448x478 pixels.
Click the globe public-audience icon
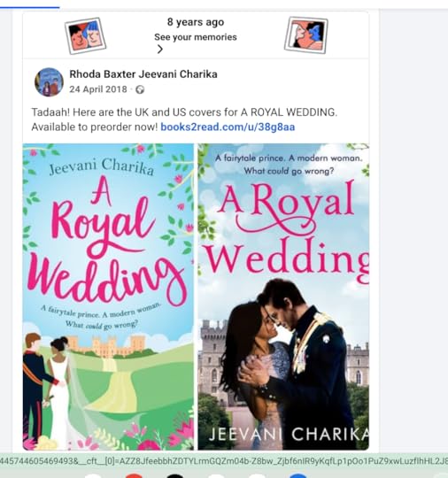click(x=140, y=89)
